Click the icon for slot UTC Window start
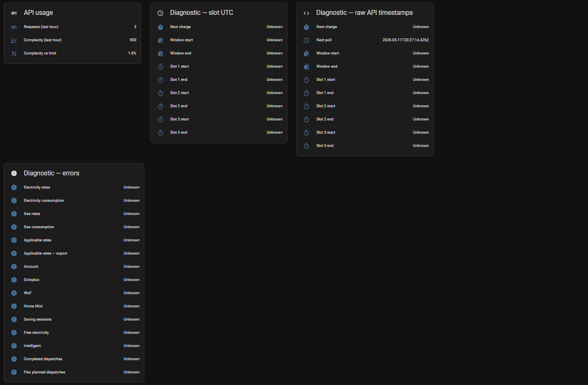 (x=160, y=40)
